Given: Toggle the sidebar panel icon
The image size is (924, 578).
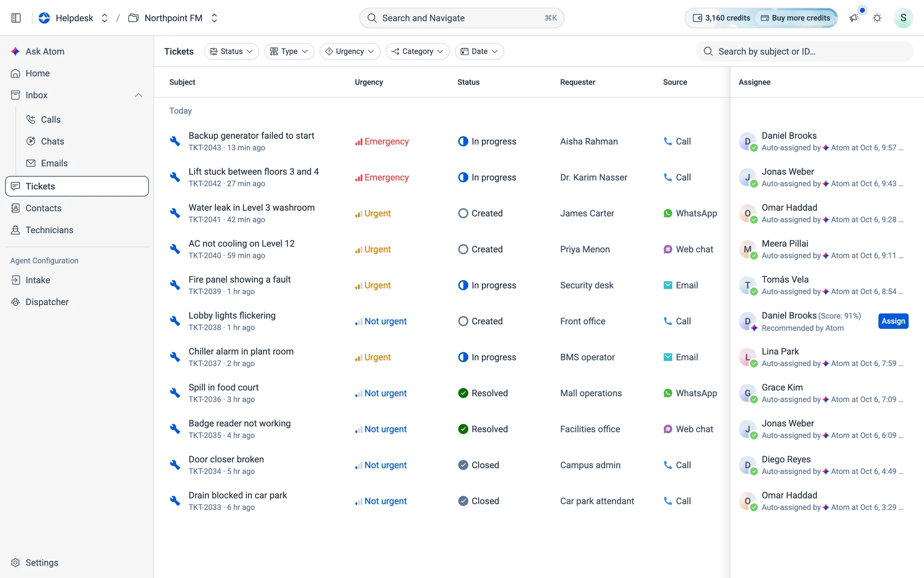Looking at the screenshot, I should [16, 18].
